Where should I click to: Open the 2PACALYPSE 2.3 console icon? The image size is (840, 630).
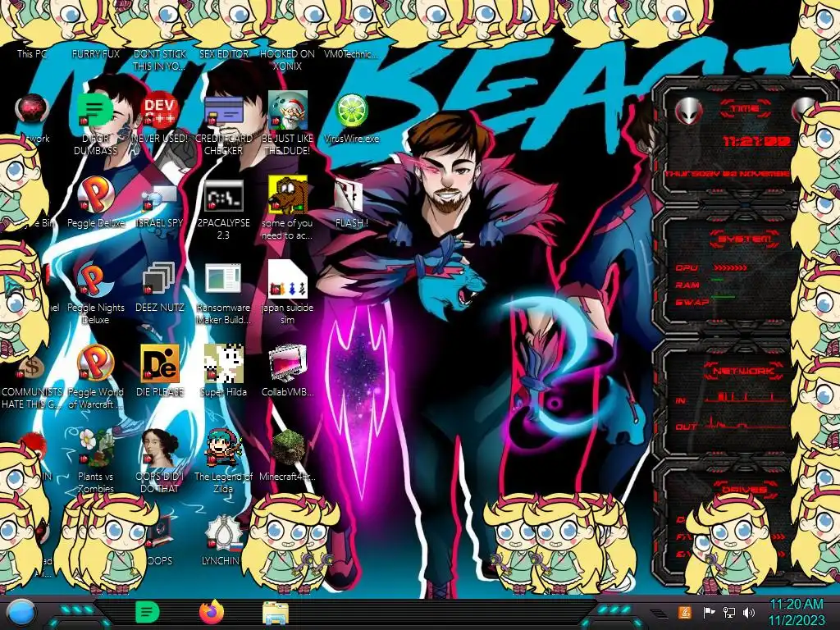[x=223, y=195]
